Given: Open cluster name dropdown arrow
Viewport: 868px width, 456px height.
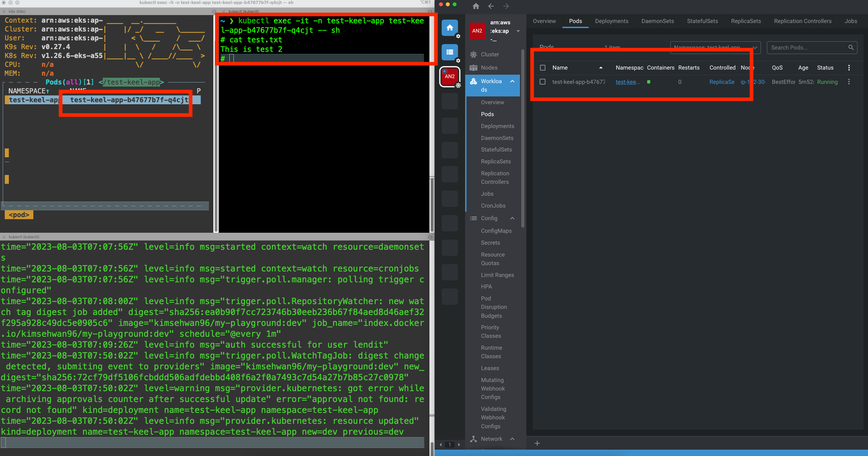Looking at the screenshot, I should 518,31.
